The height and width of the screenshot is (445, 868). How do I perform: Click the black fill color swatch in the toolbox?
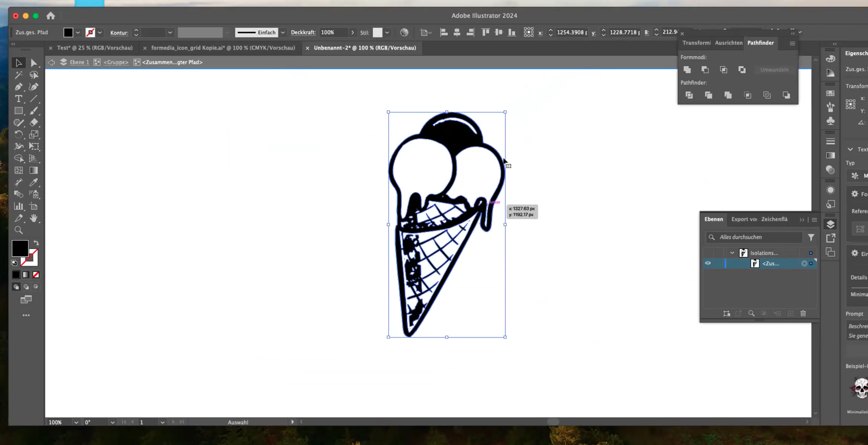(x=20, y=248)
